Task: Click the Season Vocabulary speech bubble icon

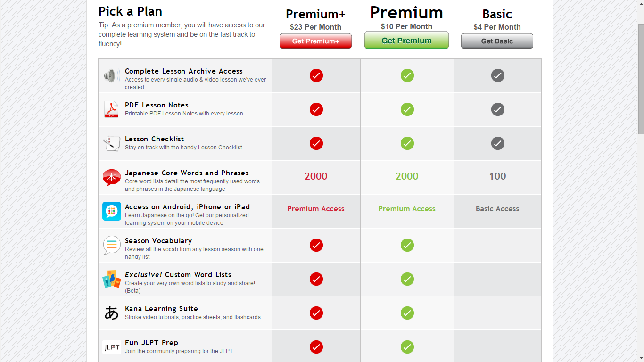Action: 112,245
